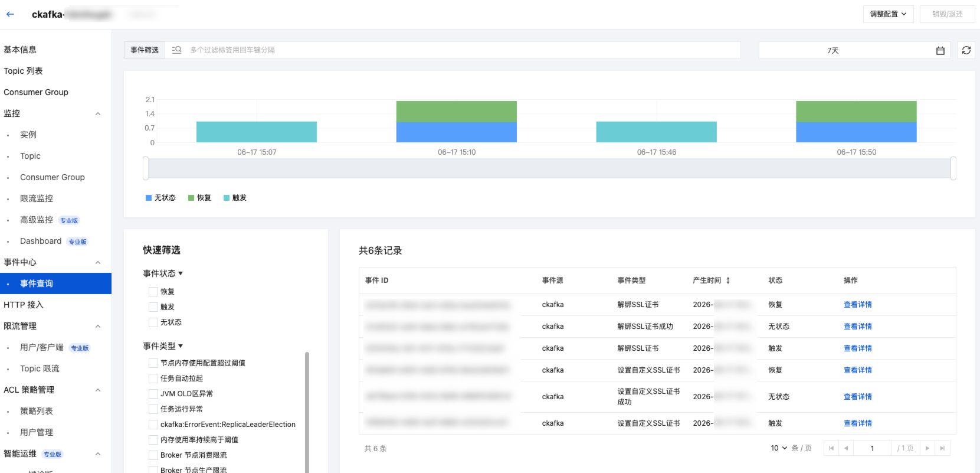Open the calendar icon in date range
The width and height of the screenshot is (980, 473).
[x=940, y=51]
